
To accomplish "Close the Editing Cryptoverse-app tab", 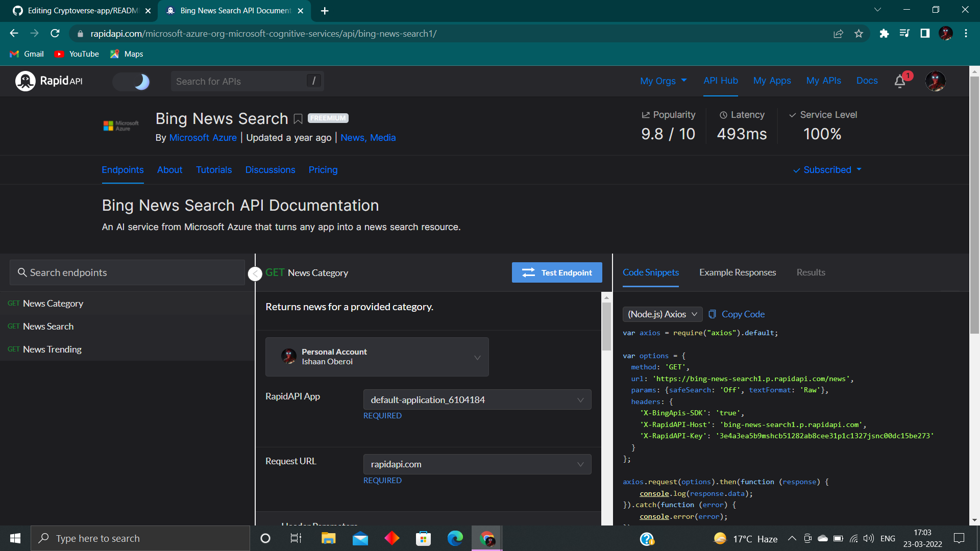I will [148, 11].
